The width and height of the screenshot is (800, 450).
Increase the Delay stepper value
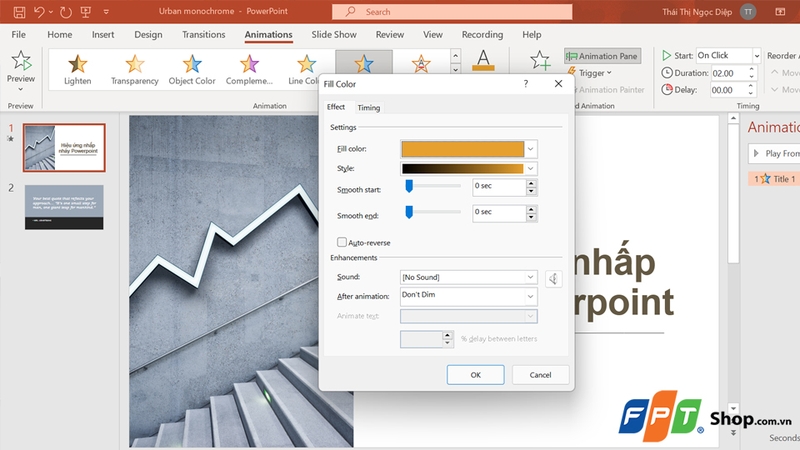[x=752, y=86]
